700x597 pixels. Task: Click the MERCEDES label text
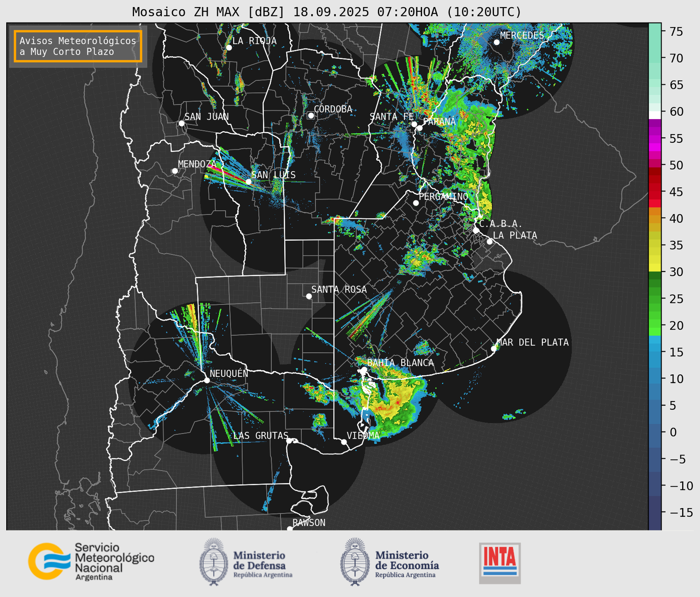pyautogui.click(x=522, y=36)
